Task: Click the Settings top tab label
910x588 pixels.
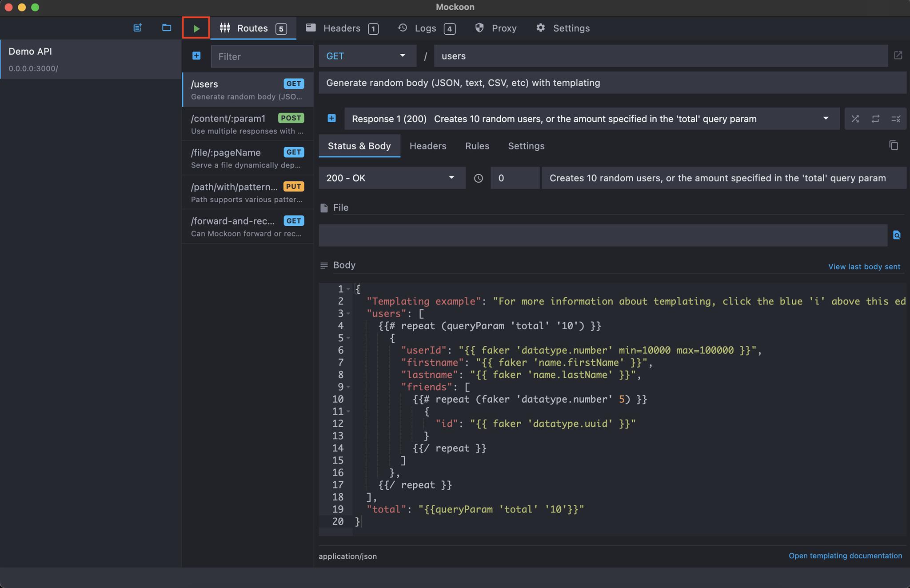Action: click(571, 28)
